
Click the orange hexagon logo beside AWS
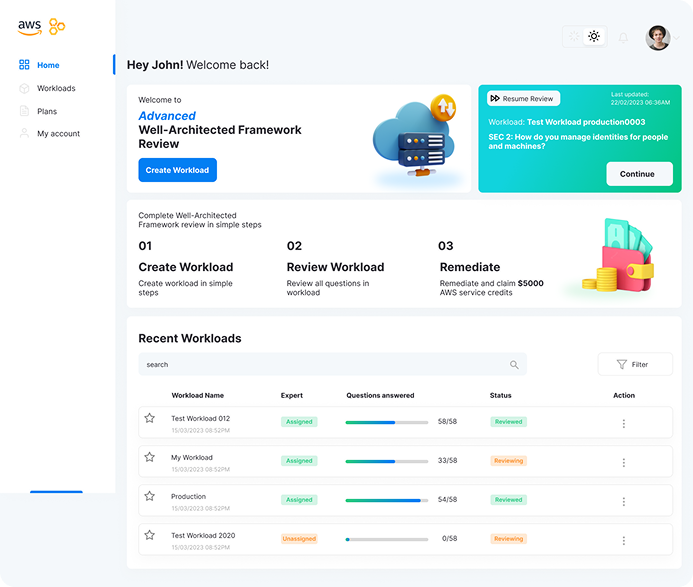(57, 27)
